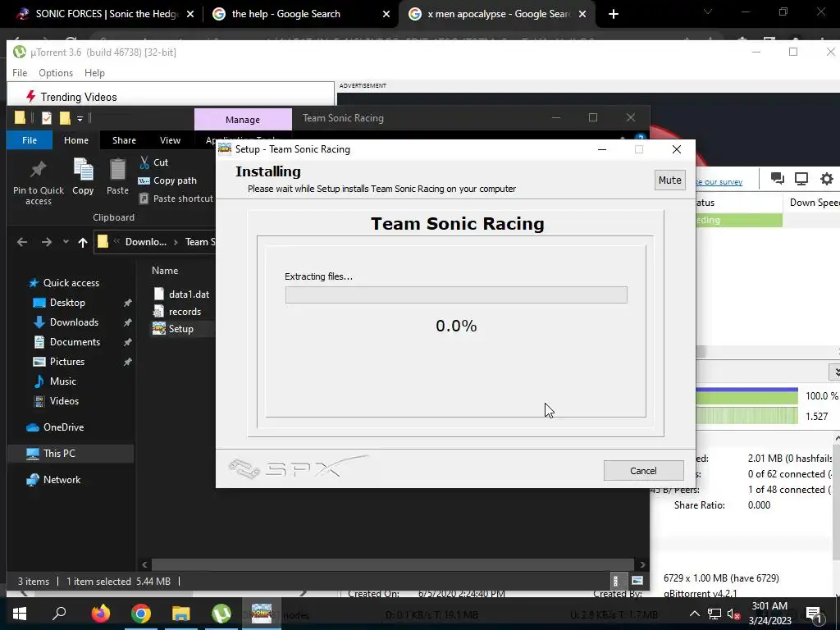Click the horizontal scrollbar in File Explorer

(x=393, y=564)
